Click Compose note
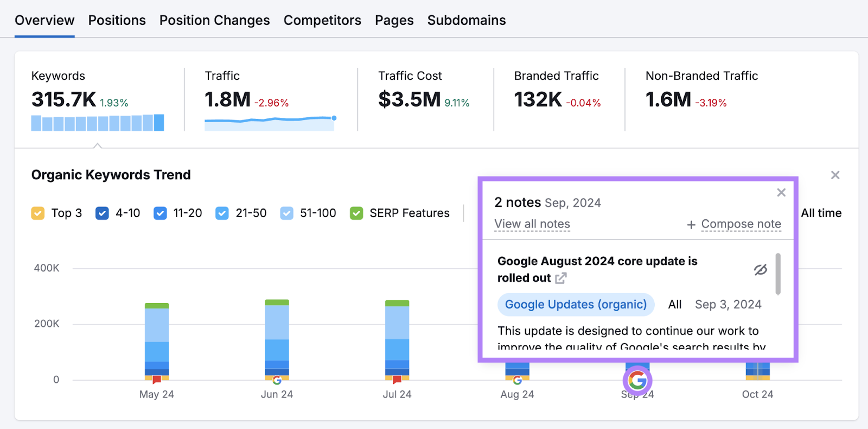 [x=741, y=224]
